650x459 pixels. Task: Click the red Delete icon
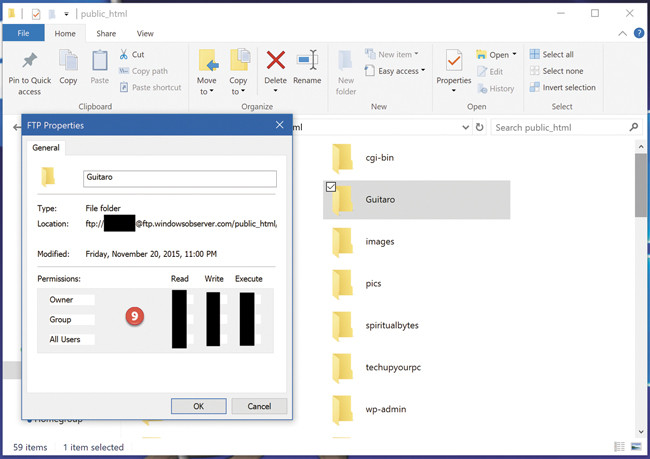click(x=275, y=62)
